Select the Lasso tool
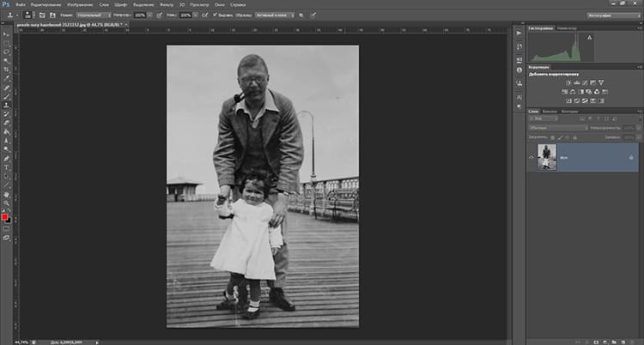 [x=6, y=52]
